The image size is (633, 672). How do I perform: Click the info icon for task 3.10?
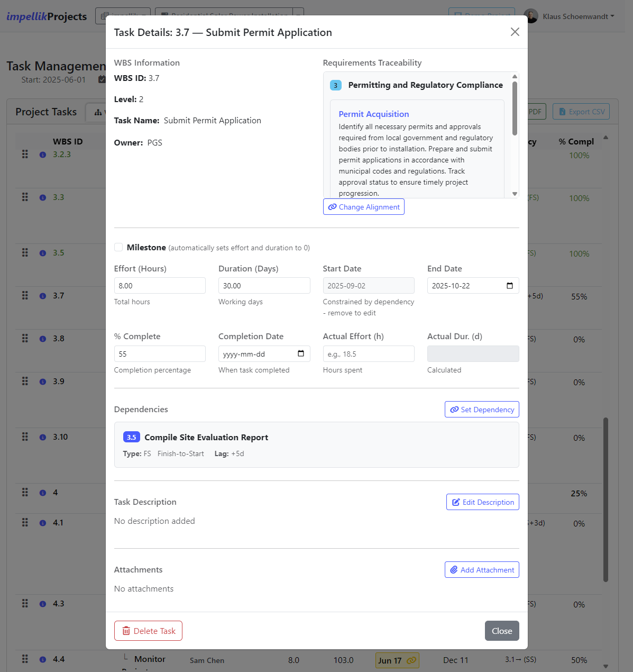43,437
